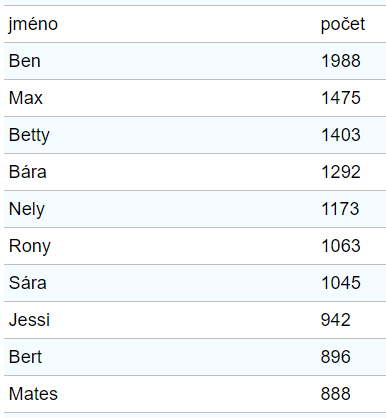Click the count 1063
Viewport: 386px width, 418px height.
(x=341, y=246)
